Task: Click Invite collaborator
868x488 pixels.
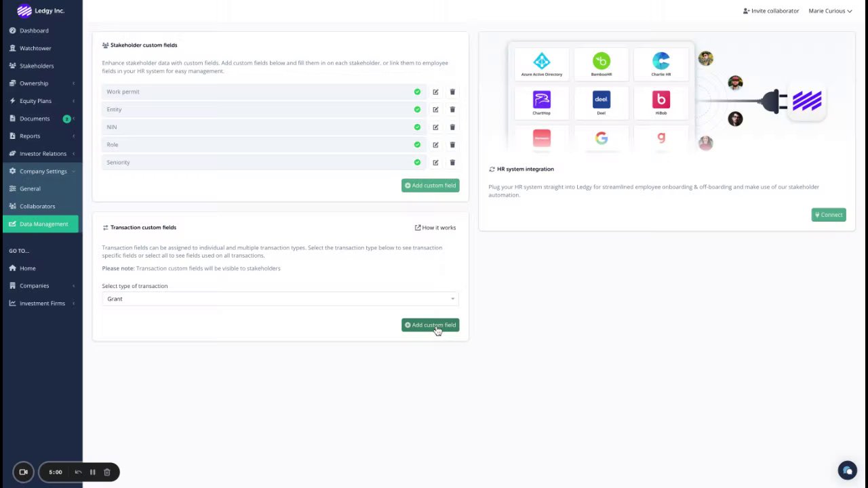Action: click(771, 11)
